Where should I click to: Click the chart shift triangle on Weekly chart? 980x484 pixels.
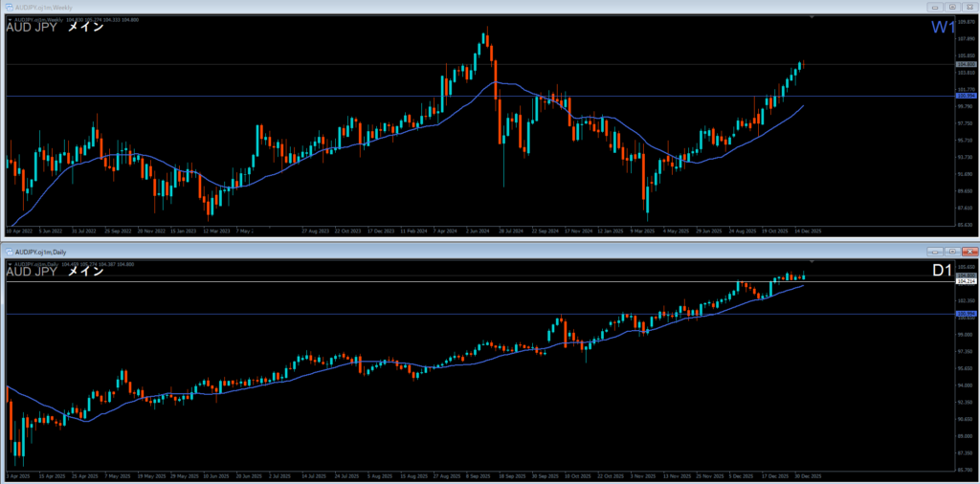pyautogui.click(x=812, y=18)
